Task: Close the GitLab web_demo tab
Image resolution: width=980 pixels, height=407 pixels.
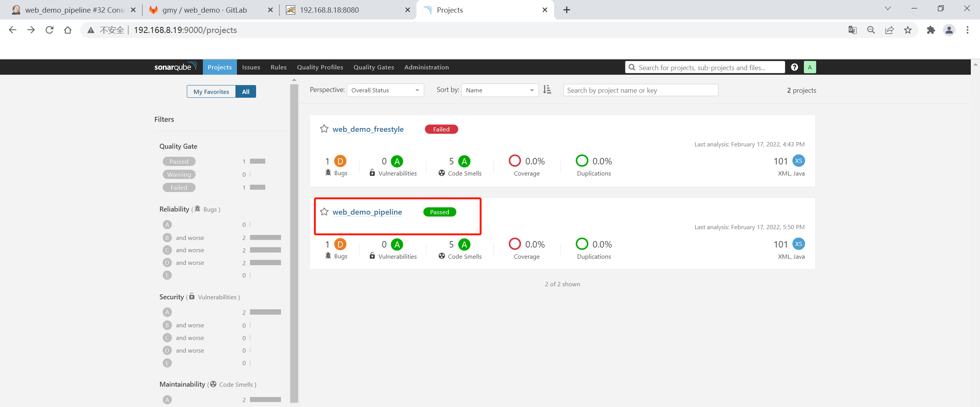Action: tap(271, 10)
